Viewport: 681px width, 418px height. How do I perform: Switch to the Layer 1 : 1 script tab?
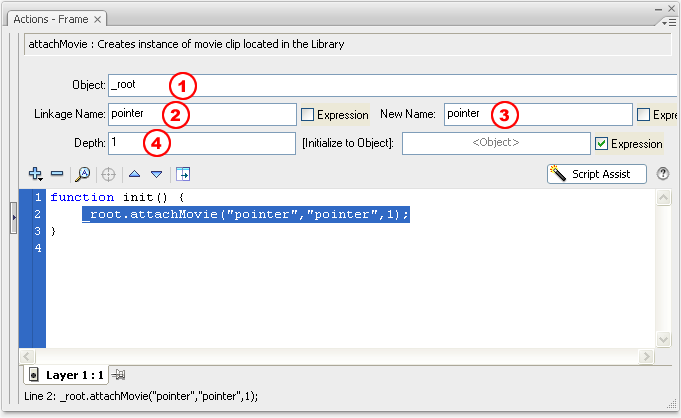click(66, 375)
